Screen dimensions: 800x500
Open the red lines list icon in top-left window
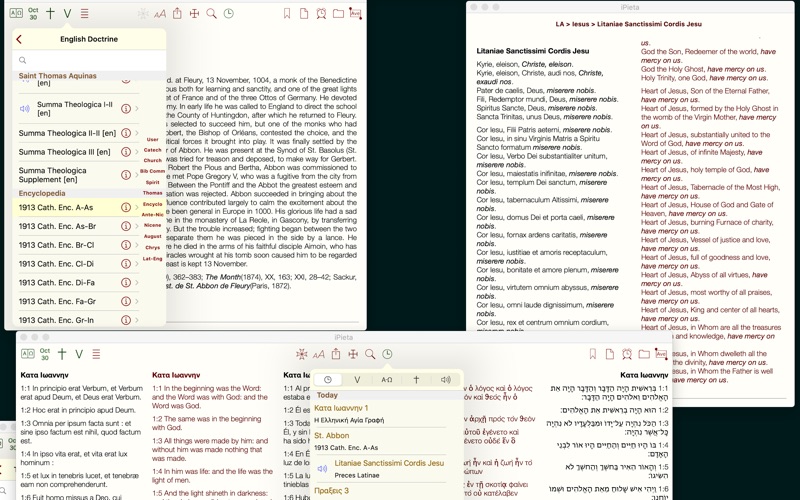coord(85,14)
